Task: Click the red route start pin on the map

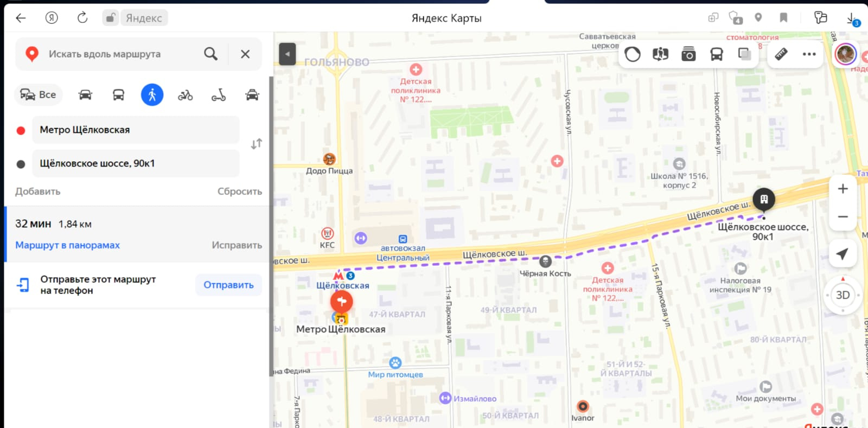Action: [342, 302]
